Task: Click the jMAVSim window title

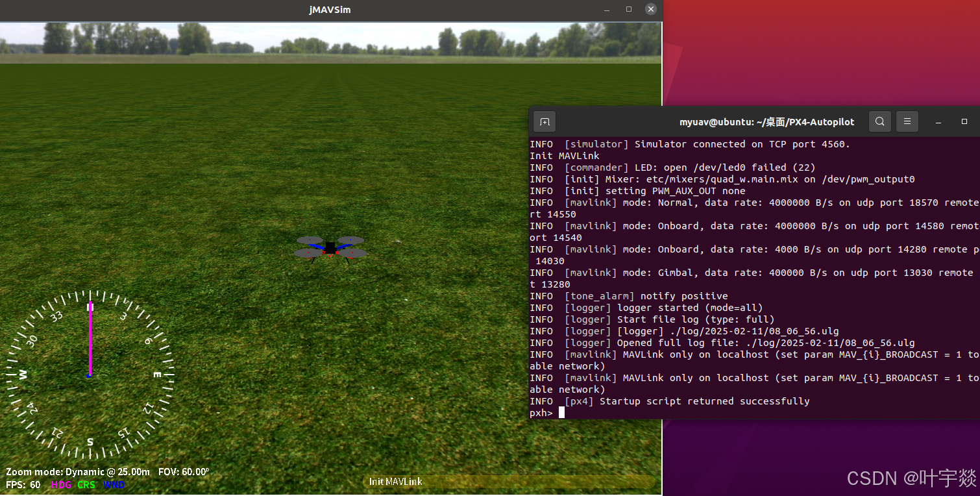Action: tap(330, 10)
